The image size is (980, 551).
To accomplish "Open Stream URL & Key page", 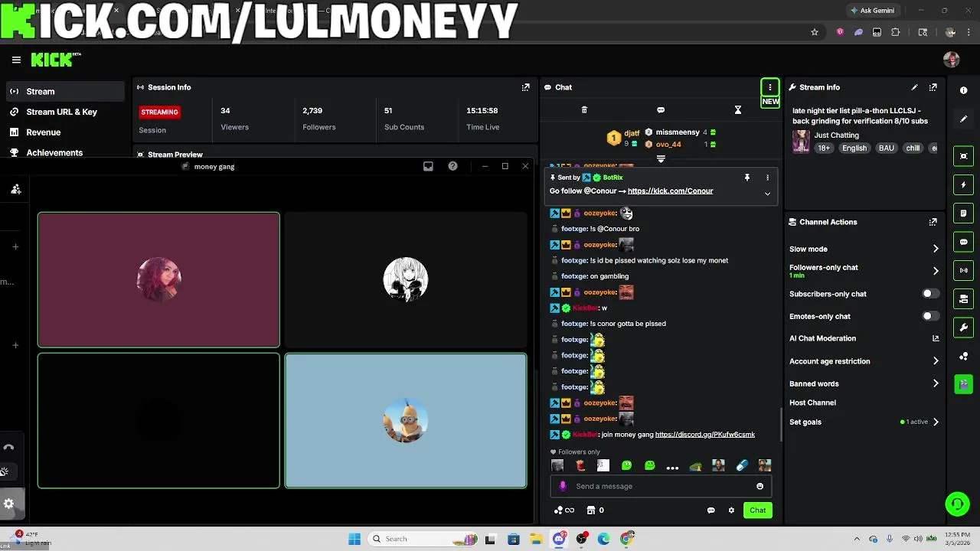I will pyautogui.click(x=61, y=112).
